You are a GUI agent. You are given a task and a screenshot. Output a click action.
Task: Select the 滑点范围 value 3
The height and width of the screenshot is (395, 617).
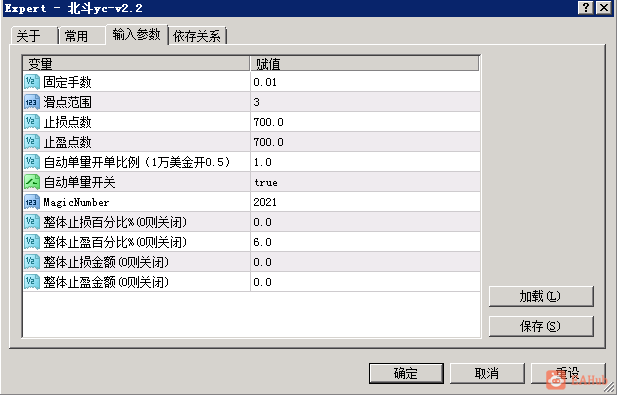257,102
